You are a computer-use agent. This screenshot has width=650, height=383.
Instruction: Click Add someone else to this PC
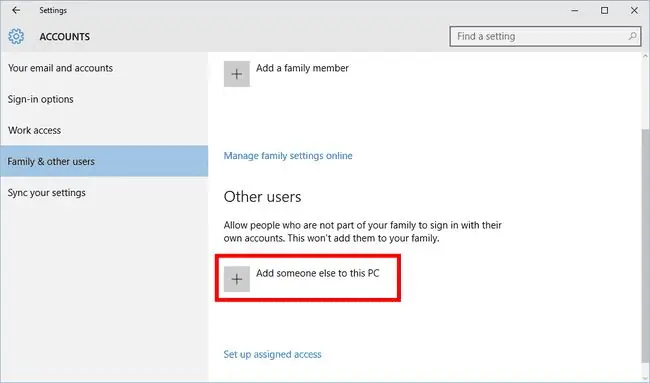[318, 273]
